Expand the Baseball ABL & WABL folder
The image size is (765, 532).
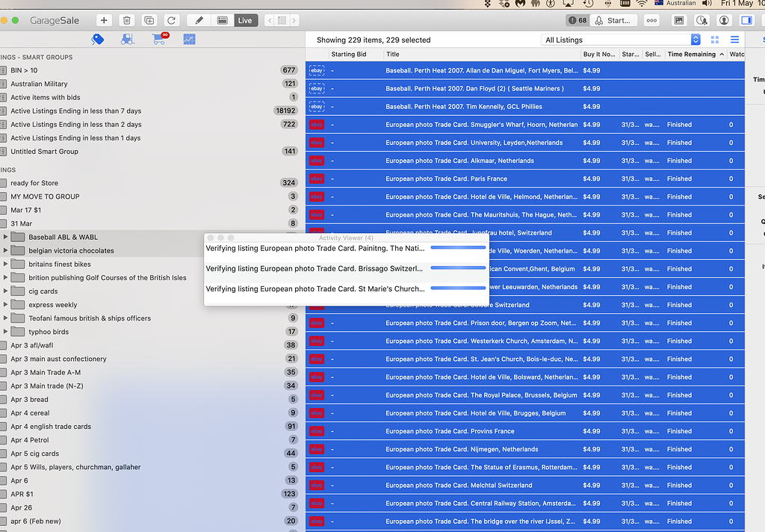(5, 237)
